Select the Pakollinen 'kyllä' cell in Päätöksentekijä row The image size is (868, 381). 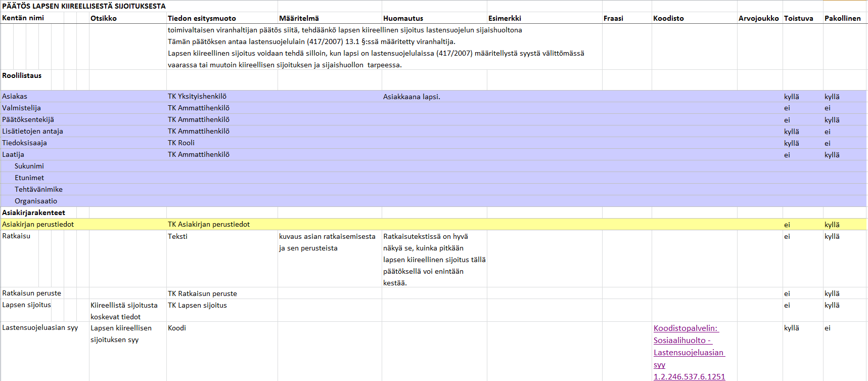[832, 120]
